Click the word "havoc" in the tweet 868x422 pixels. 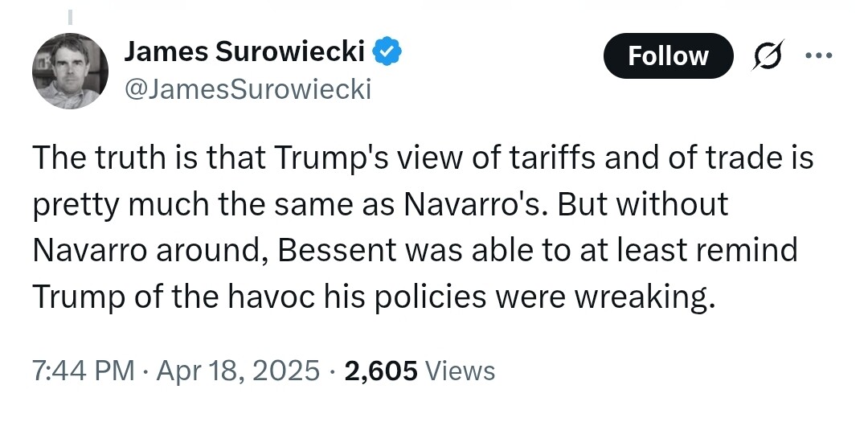[x=261, y=297]
